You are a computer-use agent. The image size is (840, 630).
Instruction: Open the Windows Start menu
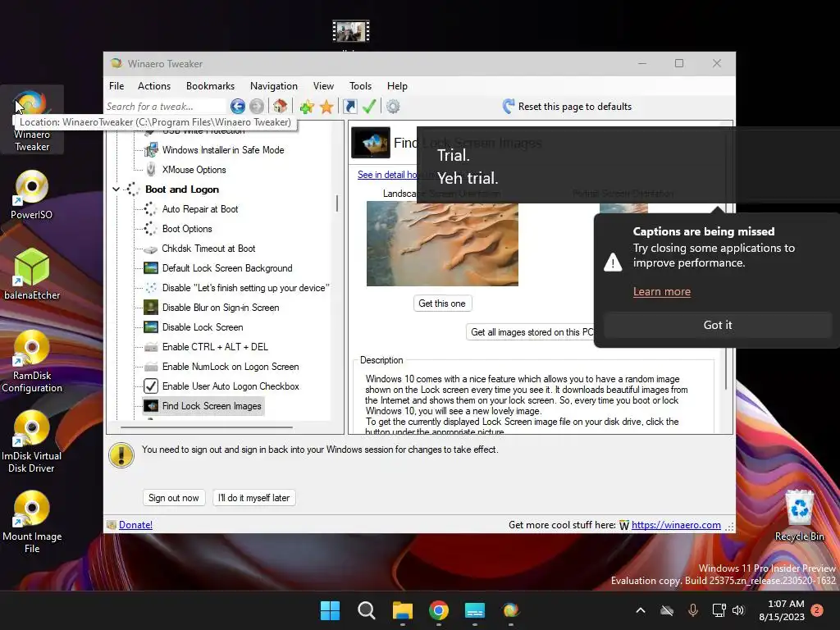(330, 610)
